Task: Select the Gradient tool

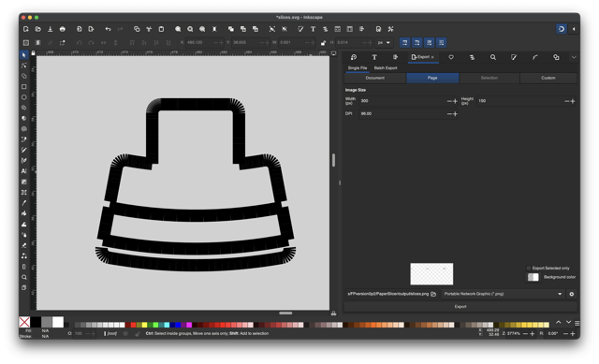Action: tap(24, 182)
